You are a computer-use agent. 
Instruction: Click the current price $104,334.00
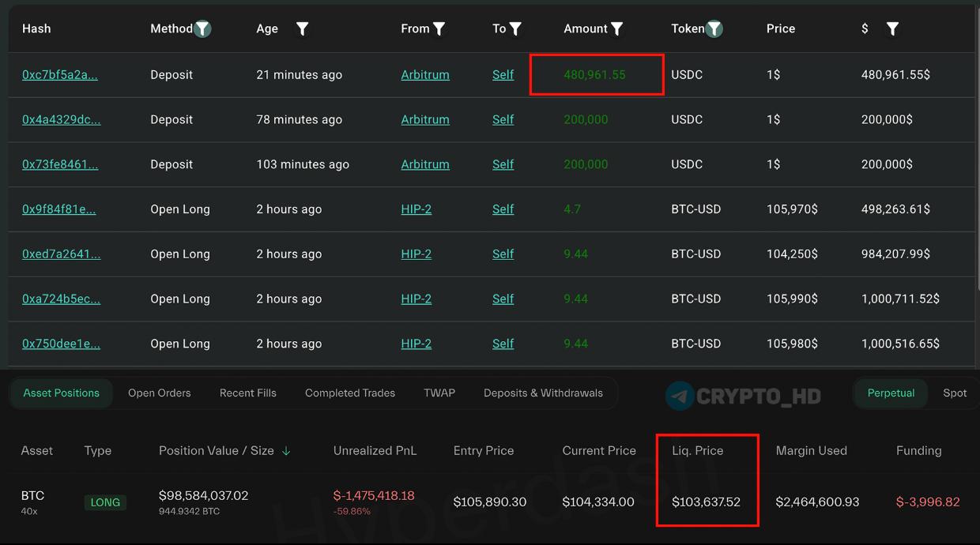click(x=598, y=502)
